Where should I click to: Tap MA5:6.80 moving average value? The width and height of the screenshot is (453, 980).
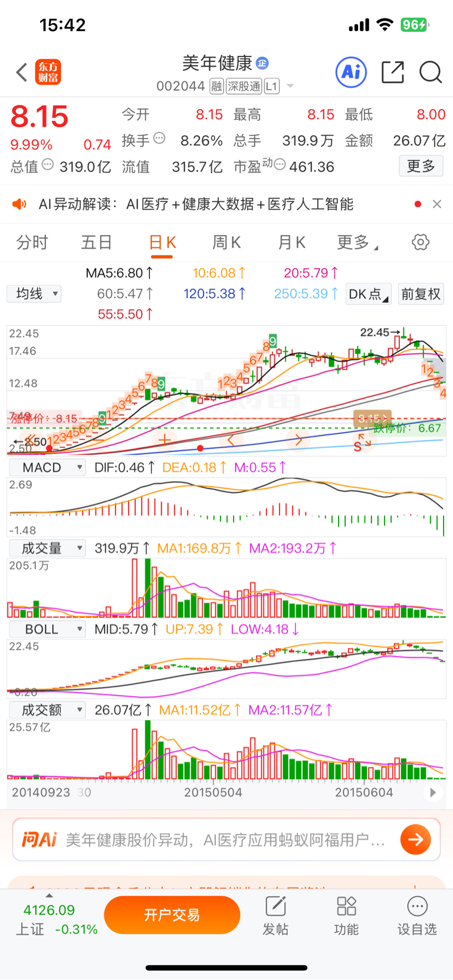[x=119, y=273]
